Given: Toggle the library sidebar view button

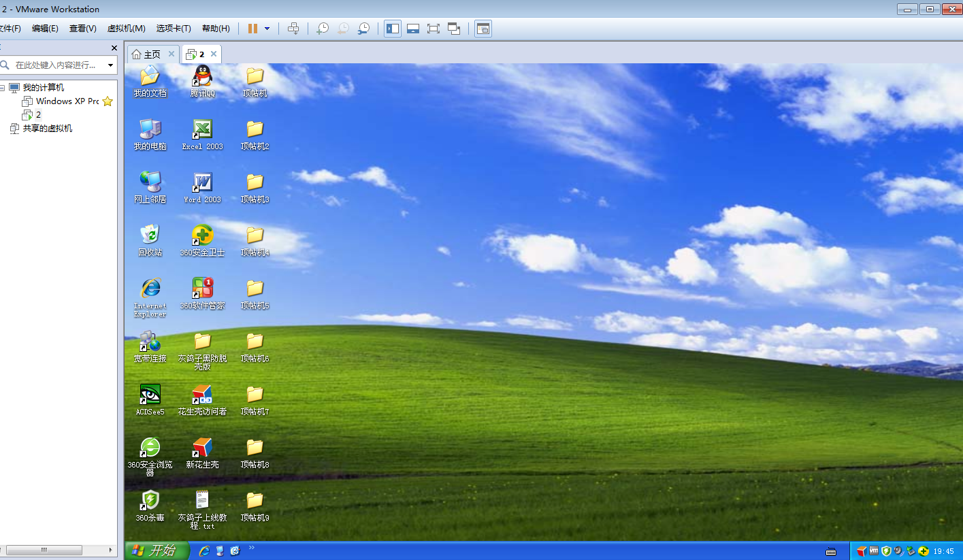Looking at the screenshot, I should 393,29.
